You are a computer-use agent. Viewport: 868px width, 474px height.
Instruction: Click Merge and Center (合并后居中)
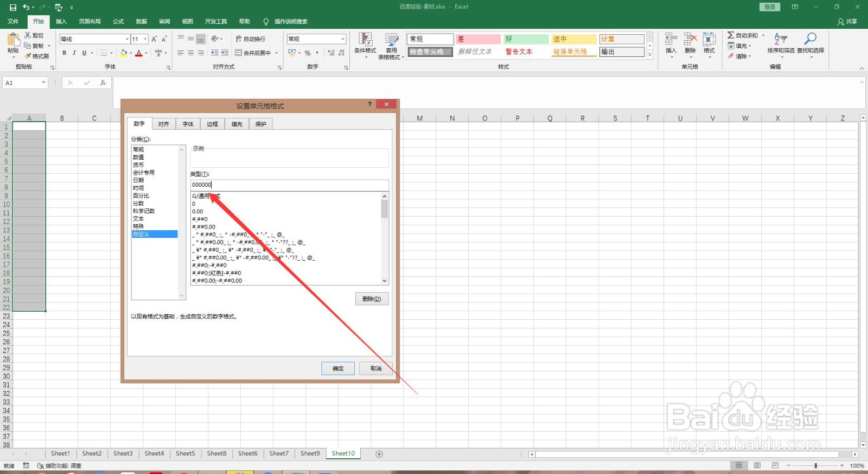tap(253, 53)
